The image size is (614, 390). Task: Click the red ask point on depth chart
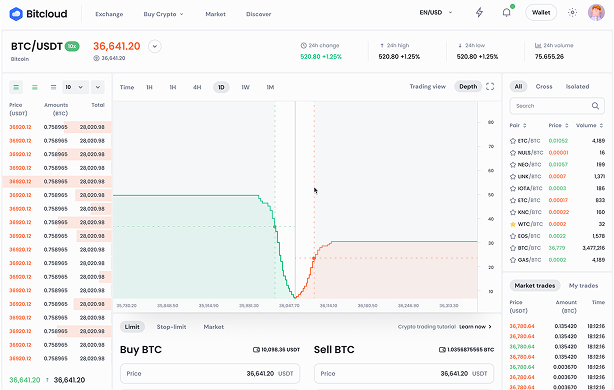(x=314, y=258)
